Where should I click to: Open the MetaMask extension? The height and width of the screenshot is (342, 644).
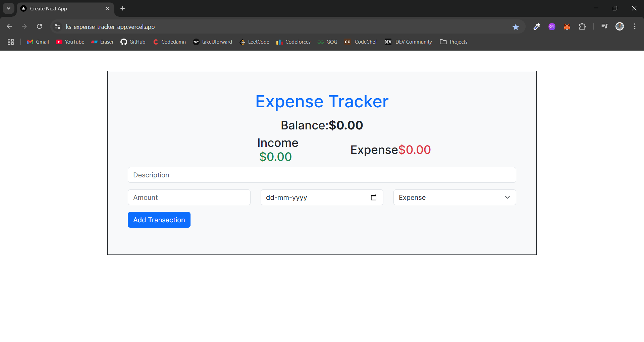click(567, 26)
